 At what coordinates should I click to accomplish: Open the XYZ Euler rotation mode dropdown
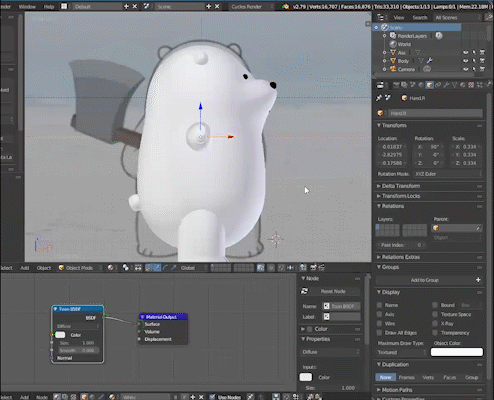click(448, 174)
